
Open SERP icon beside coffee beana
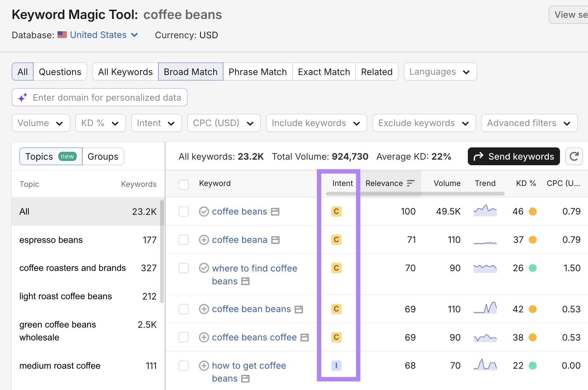point(275,240)
